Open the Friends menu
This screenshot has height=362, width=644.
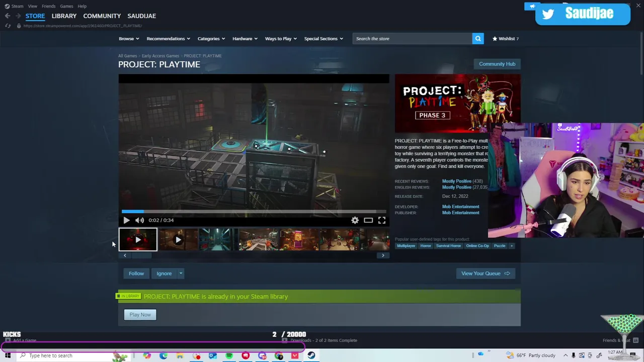[48, 6]
